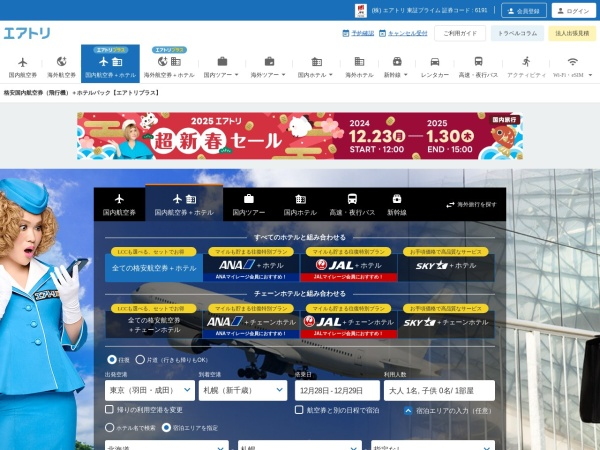Select 往復 round-trip radio button
The image size is (600, 450).
tap(112, 360)
